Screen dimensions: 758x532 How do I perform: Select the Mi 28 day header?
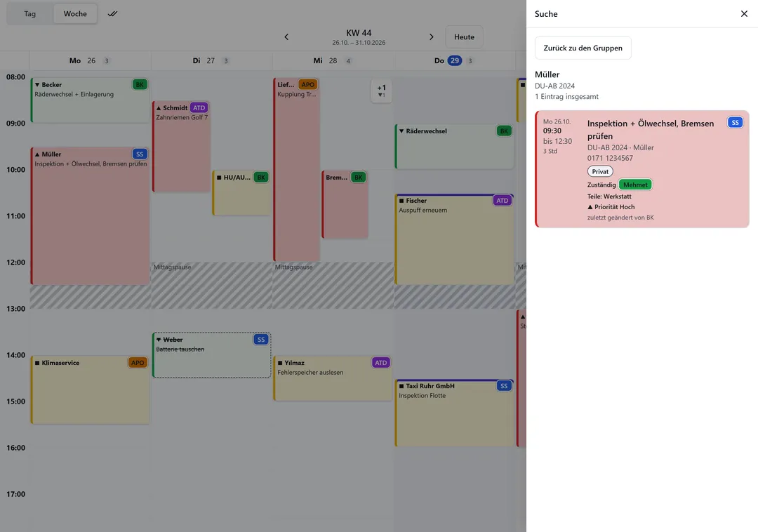coord(333,61)
